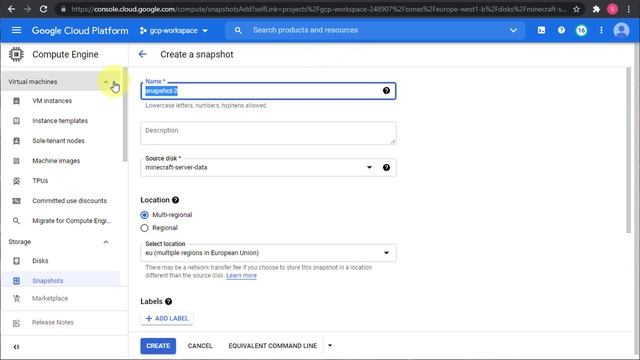Click the Marketplace cart icon
640x360 pixels.
[x=16, y=298]
